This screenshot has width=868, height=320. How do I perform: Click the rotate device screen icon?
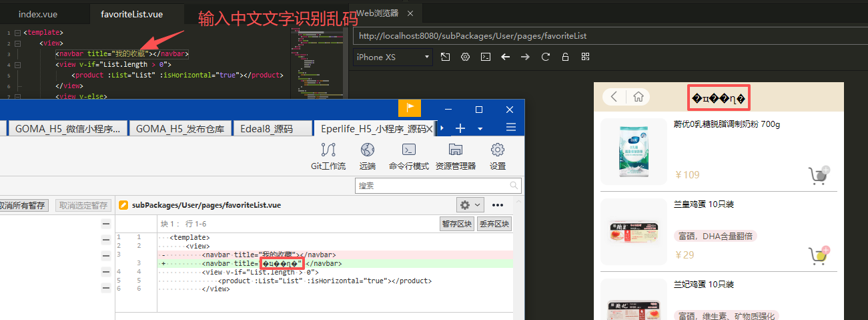click(x=445, y=57)
